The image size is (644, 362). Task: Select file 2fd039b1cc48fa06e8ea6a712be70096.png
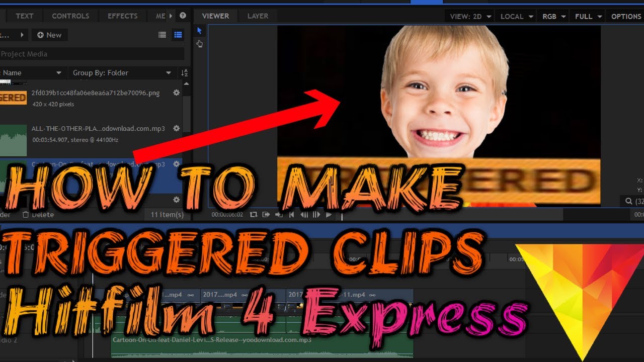95,93
